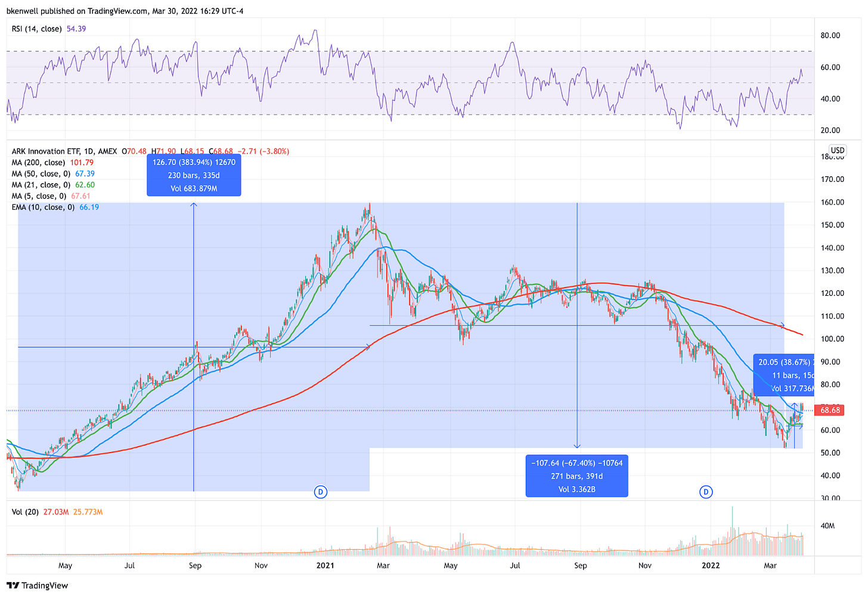Click the bkenwell published header text
The image size is (868, 597).
click(125, 11)
